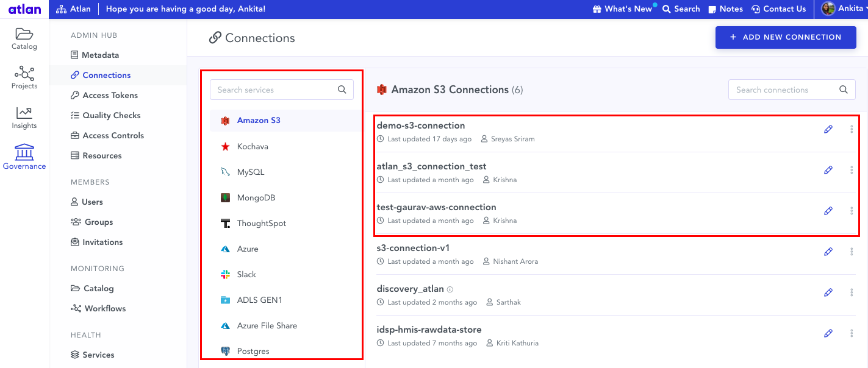This screenshot has height=368, width=868.
Task: Open Resources page
Action: click(x=96, y=155)
